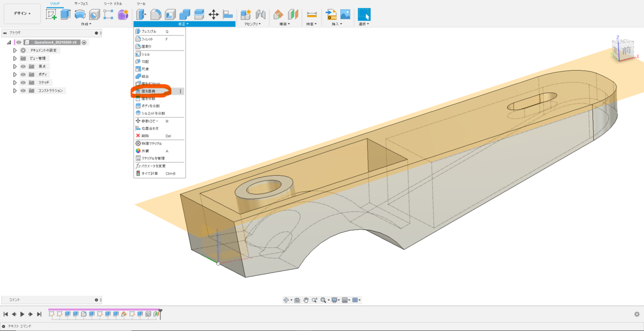Switch to the ツール tab
This screenshot has width=644, height=331.
pos(141,3)
